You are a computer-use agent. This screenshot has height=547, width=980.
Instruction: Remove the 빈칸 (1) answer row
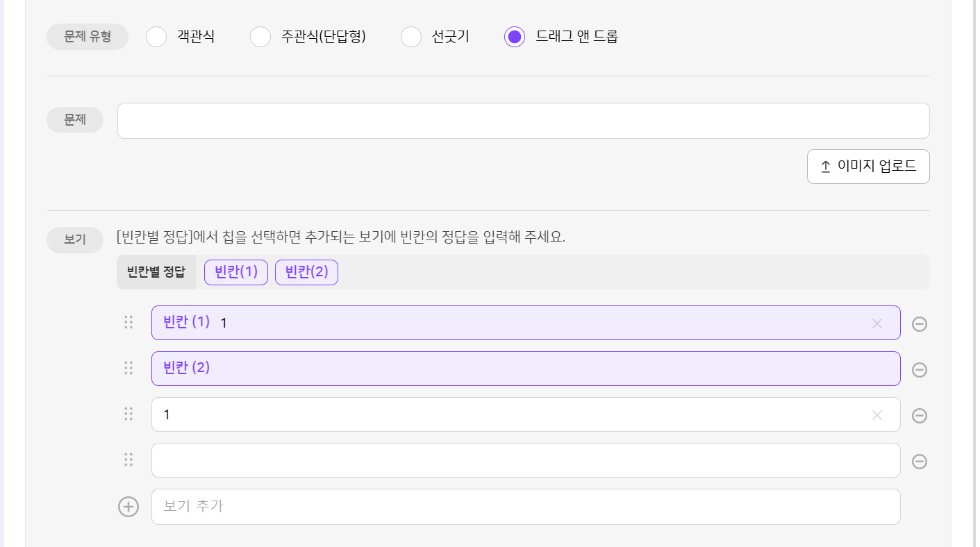pos(920,324)
